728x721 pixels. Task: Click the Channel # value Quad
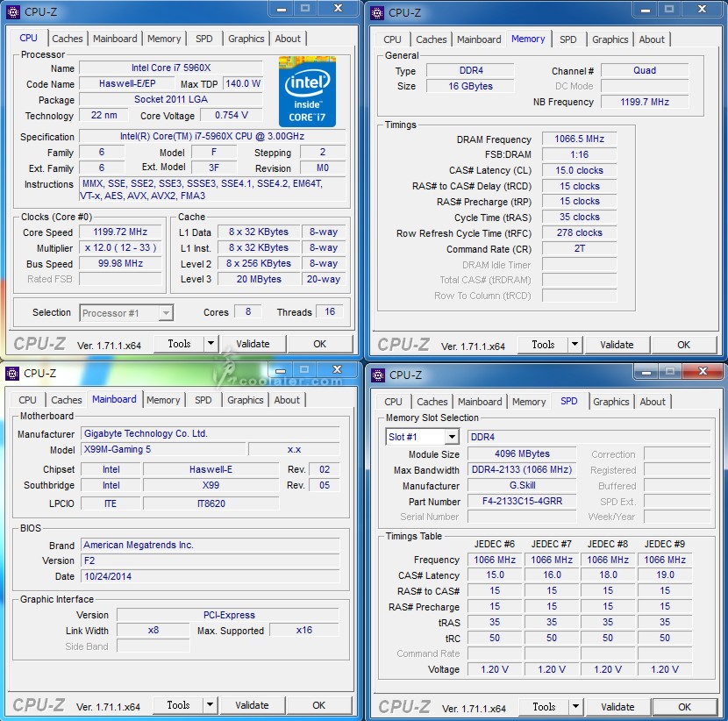645,70
